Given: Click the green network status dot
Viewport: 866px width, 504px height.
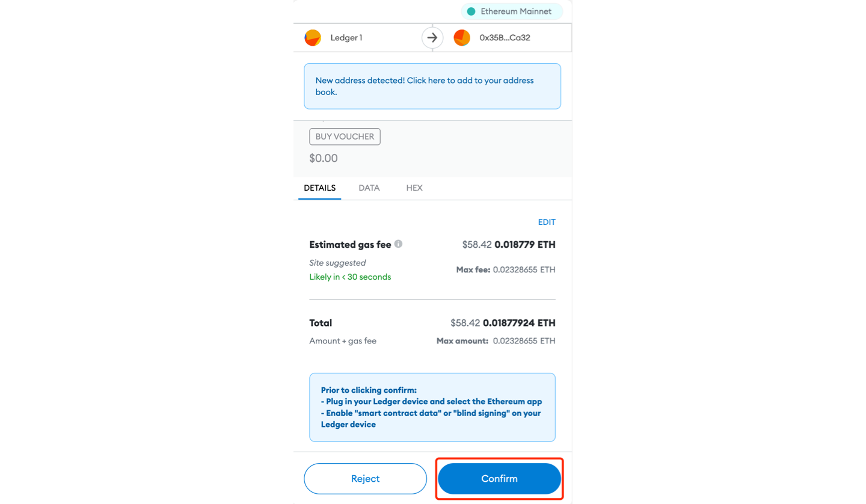Looking at the screenshot, I should [471, 11].
